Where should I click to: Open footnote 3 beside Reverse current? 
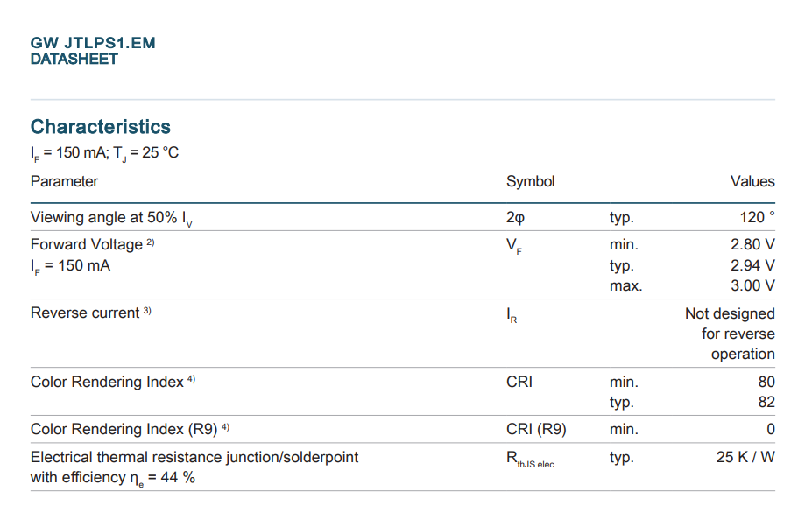point(147,311)
